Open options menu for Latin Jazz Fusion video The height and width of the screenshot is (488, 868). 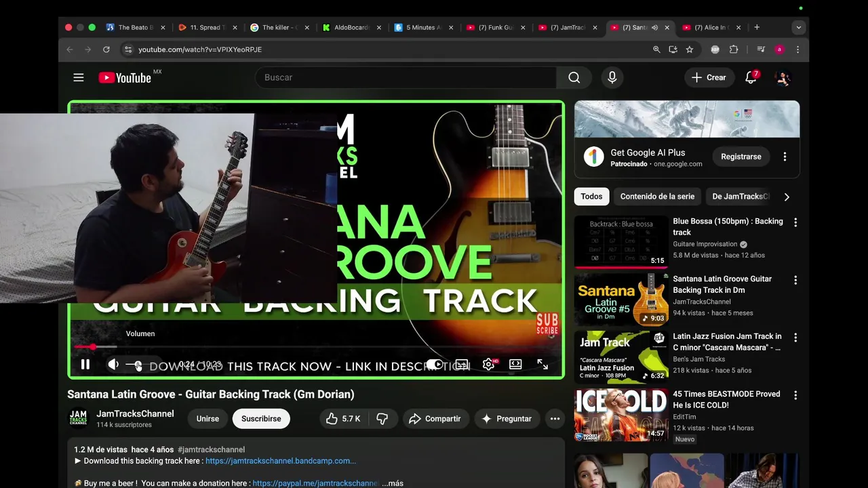[795, 337]
